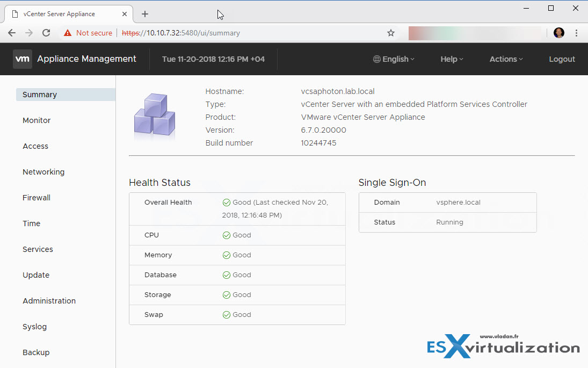The width and height of the screenshot is (588, 368).
Task: Click the browser back arrow
Action: [x=12, y=33]
